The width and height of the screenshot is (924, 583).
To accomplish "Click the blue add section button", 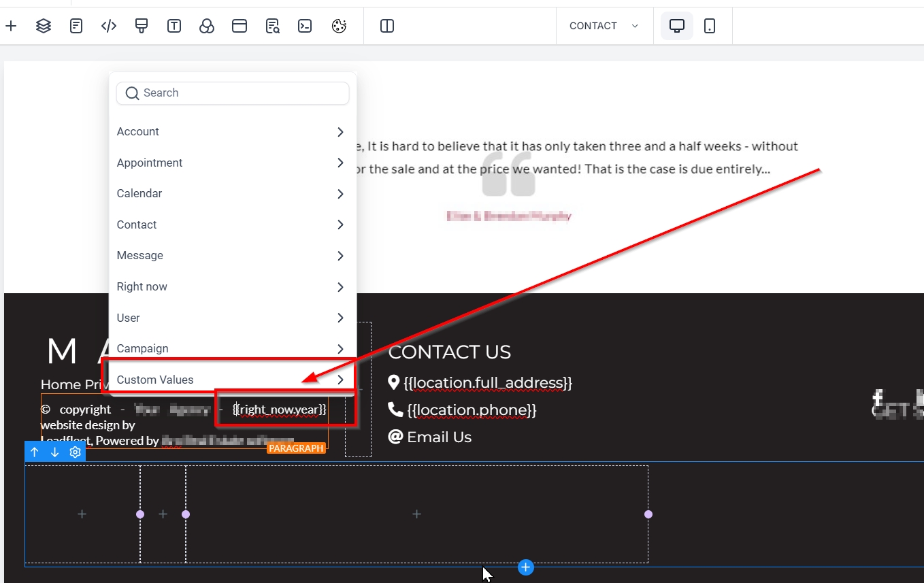I will (525, 567).
